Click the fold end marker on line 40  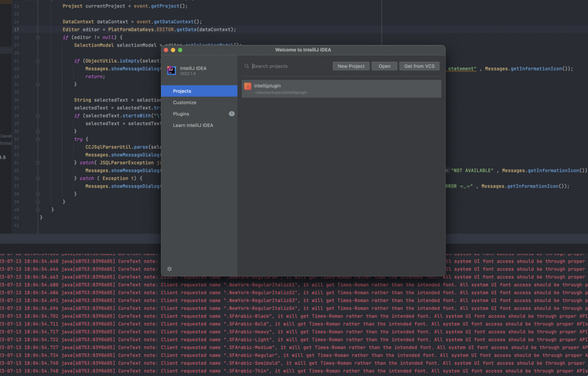(38, 210)
